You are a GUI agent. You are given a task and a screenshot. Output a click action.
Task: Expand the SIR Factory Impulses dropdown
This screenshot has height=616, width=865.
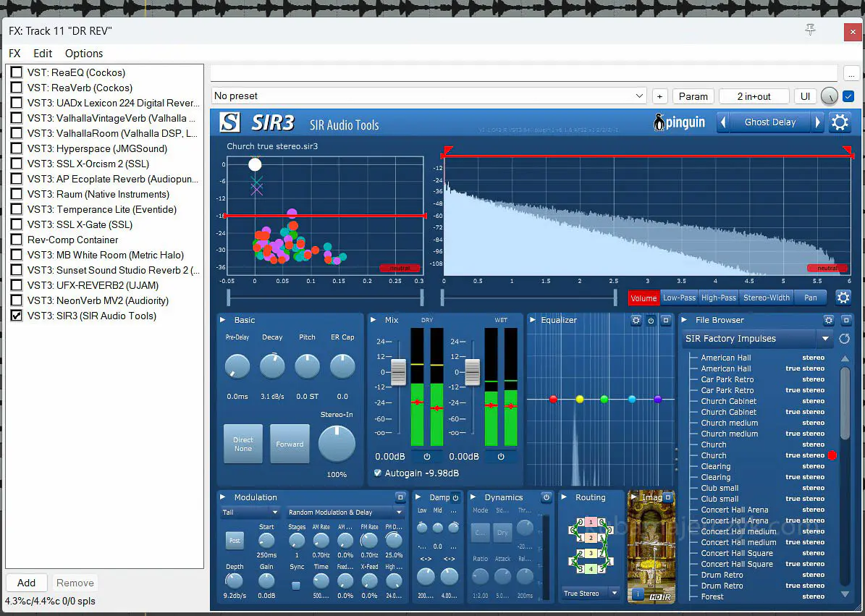point(824,339)
